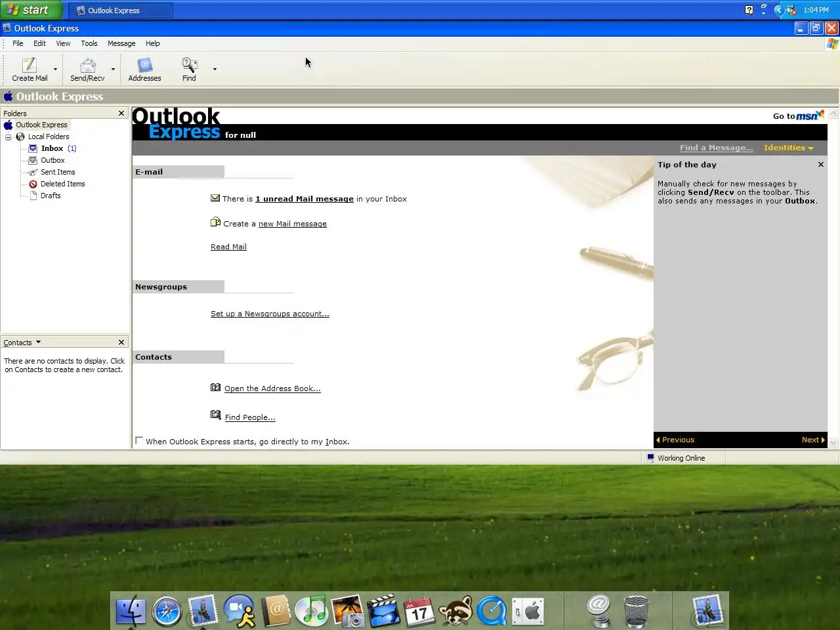The height and width of the screenshot is (630, 840).
Task: Click the 1 unread Mail message link
Action: pyautogui.click(x=304, y=199)
